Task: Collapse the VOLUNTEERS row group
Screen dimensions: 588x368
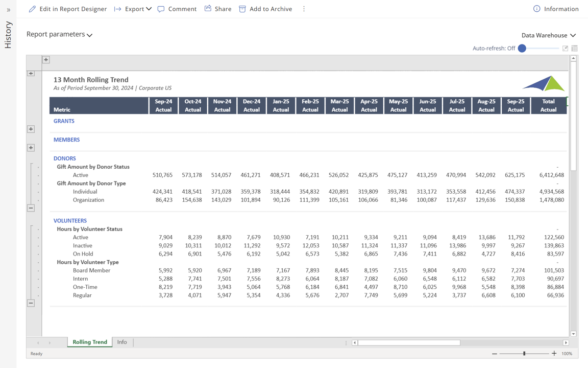Action: [31, 303]
